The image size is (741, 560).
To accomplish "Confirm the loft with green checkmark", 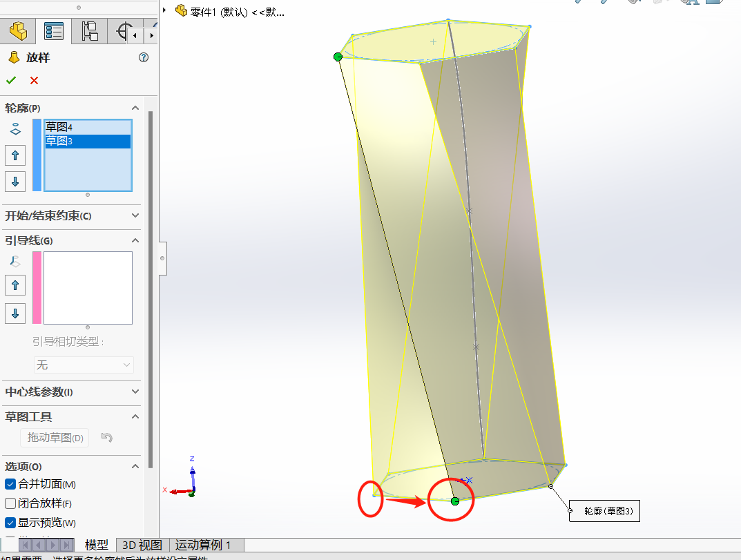I will pos(11,80).
